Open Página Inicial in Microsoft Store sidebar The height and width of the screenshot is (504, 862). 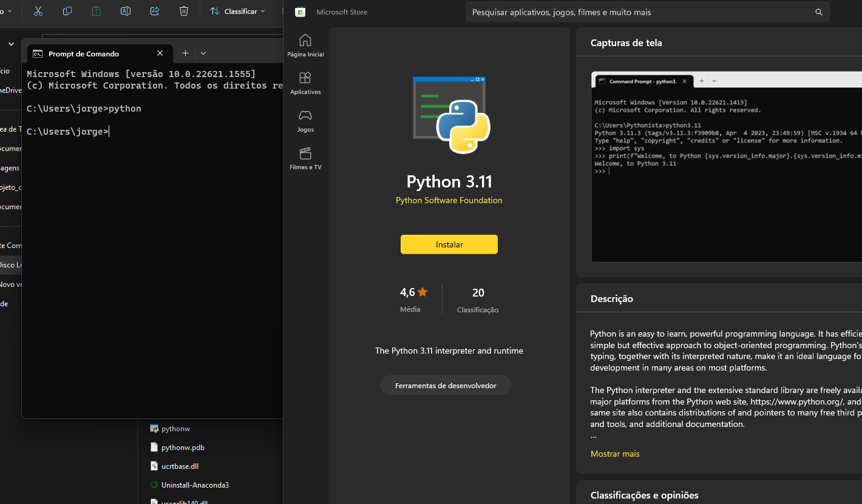coord(305,45)
